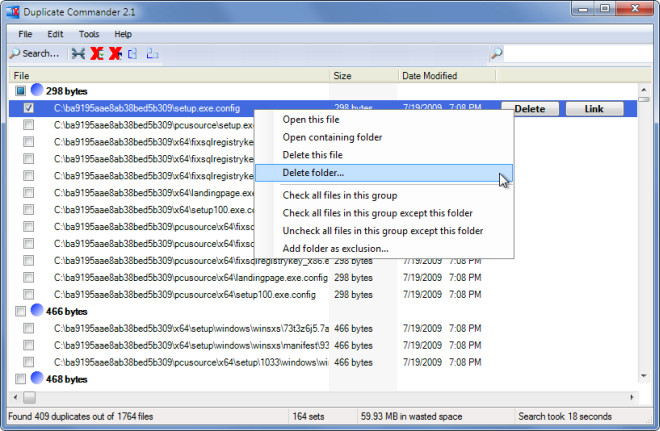660x431 pixels.
Task: Select the selected setup.exe.config file path
Action: [x=147, y=108]
